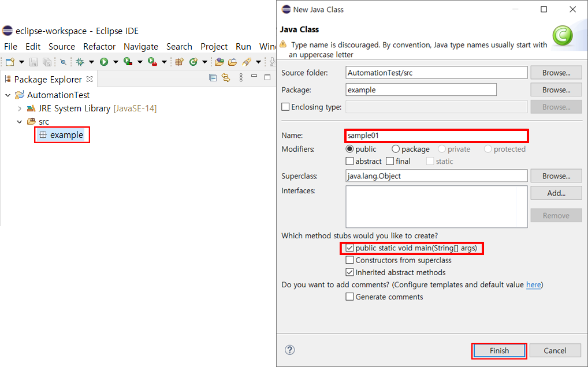Expand the JRE System Library node
588x367 pixels.
point(20,108)
